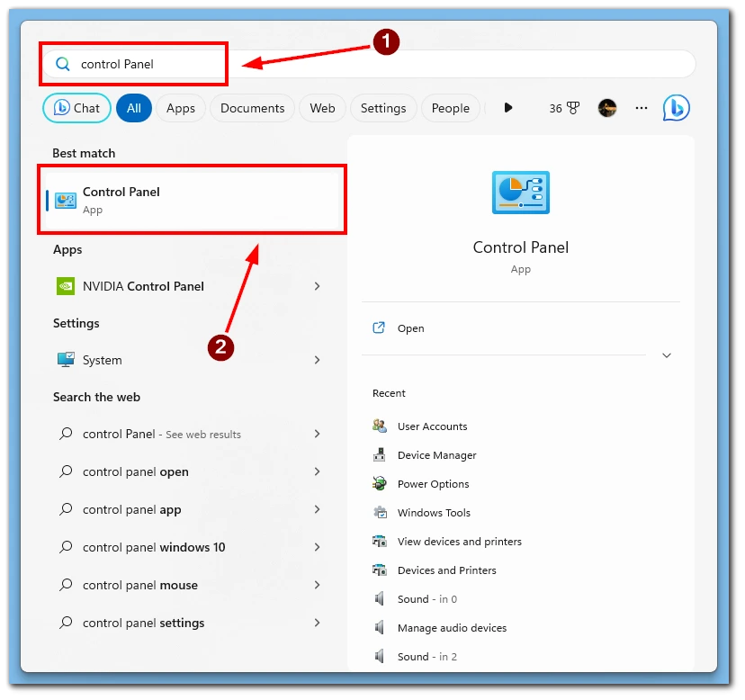Show more filters with the play arrow
Image resolution: width=745 pixels, height=700 pixels.
(x=507, y=107)
